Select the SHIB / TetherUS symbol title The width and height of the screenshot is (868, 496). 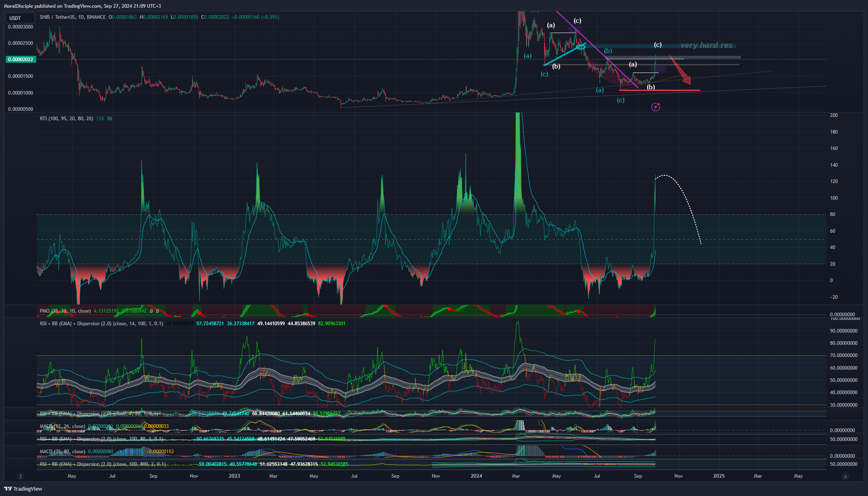coord(73,17)
